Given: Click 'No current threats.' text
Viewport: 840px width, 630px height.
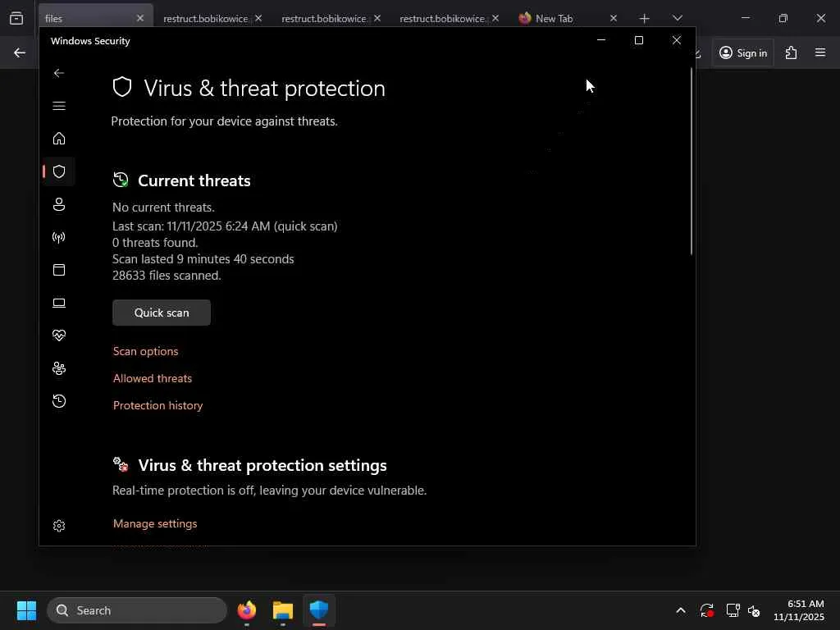Looking at the screenshot, I should click(163, 208).
